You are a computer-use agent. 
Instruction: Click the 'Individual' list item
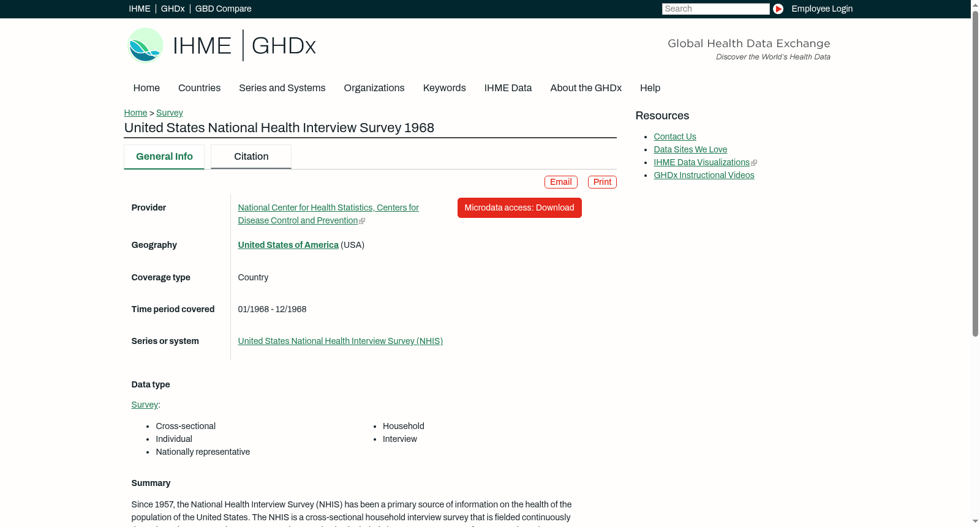[x=174, y=439]
